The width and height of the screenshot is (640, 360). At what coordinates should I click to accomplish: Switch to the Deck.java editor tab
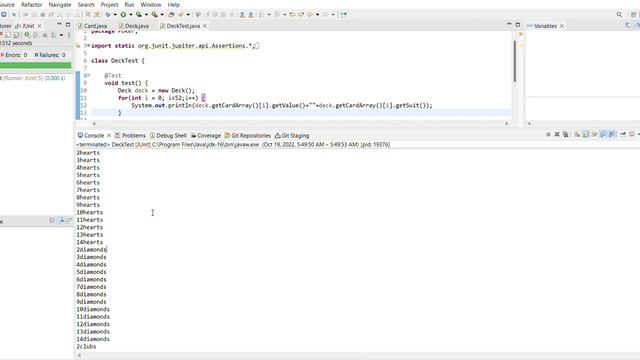click(x=133, y=26)
